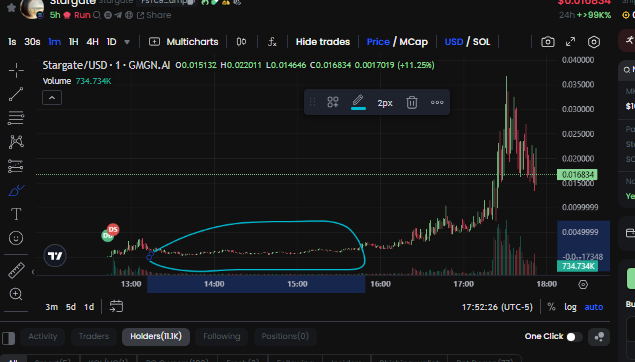Click the TradingView logo
The height and width of the screenshot is (362, 635).
[x=55, y=256]
